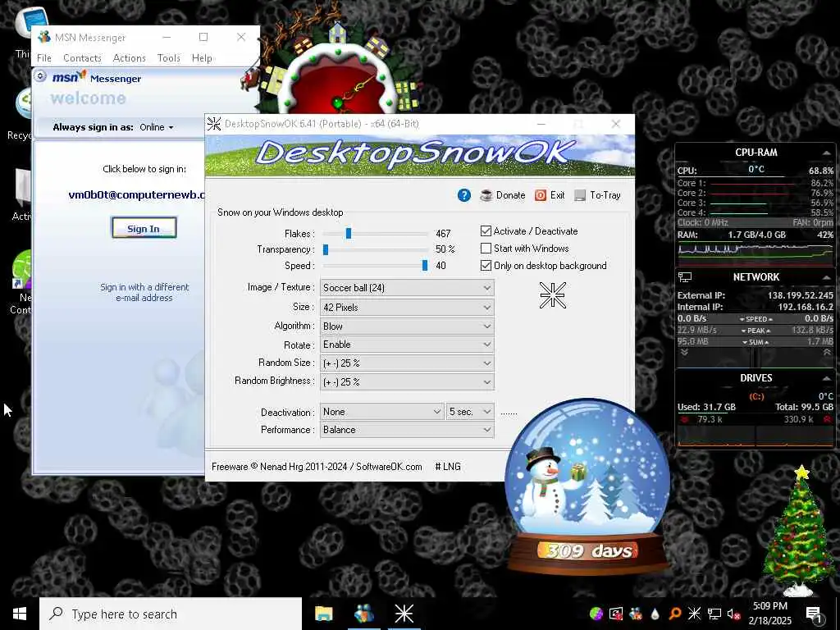Toggle the Activate / Deactivate checkbox
Screen dimensions: 840x630
[x=486, y=231]
